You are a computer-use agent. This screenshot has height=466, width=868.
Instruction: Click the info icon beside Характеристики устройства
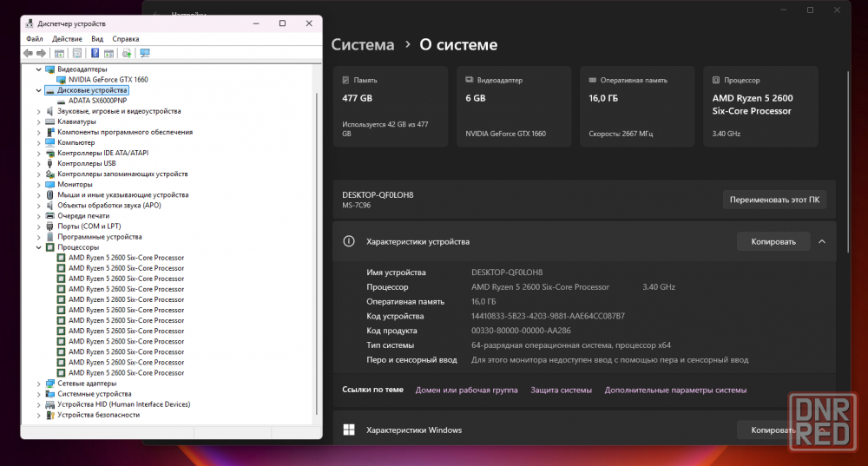tap(349, 241)
